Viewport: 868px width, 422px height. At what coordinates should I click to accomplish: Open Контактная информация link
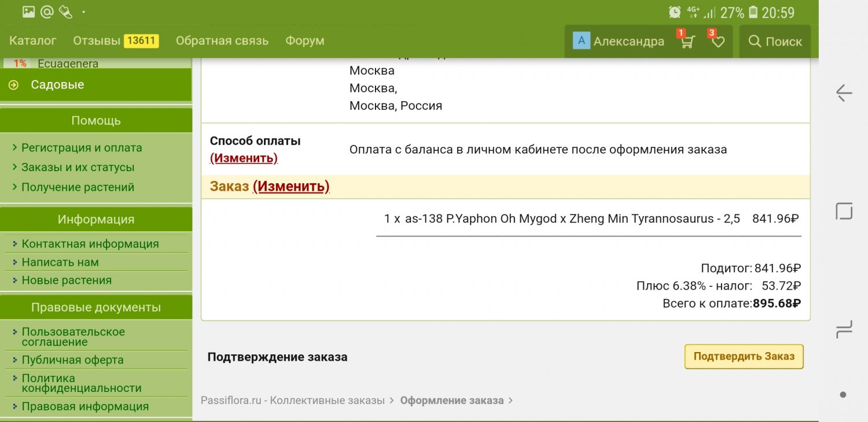pos(90,244)
